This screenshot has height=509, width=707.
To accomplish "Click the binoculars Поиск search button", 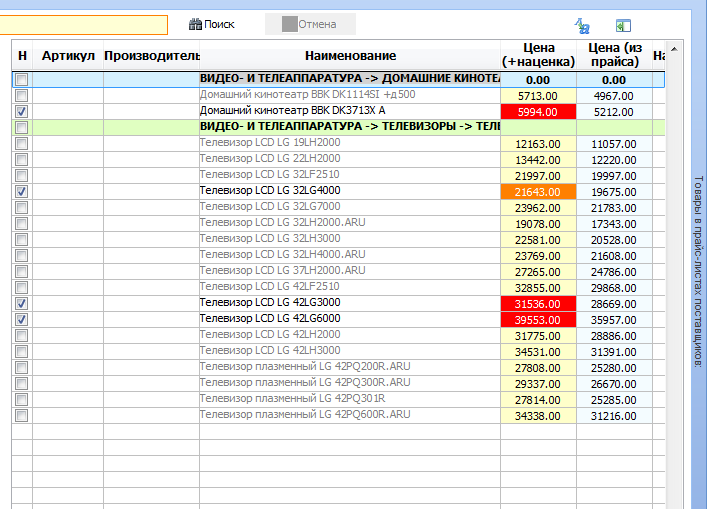I will (211, 24).
